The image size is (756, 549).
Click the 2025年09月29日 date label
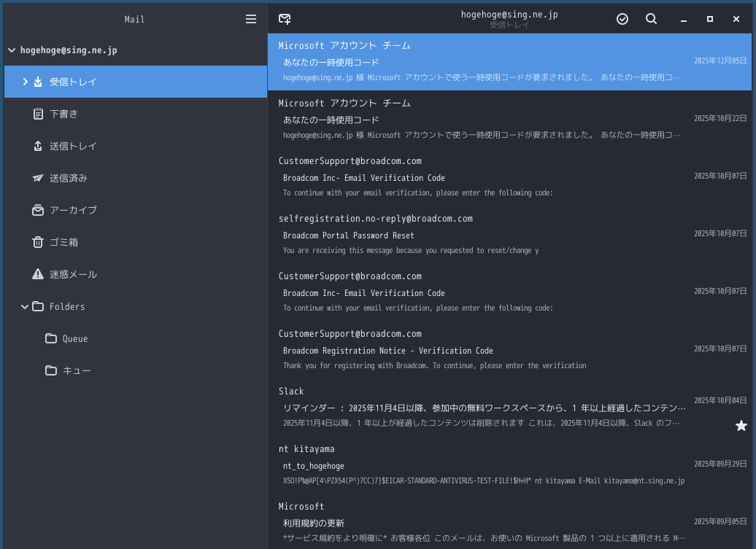(720, 464)
